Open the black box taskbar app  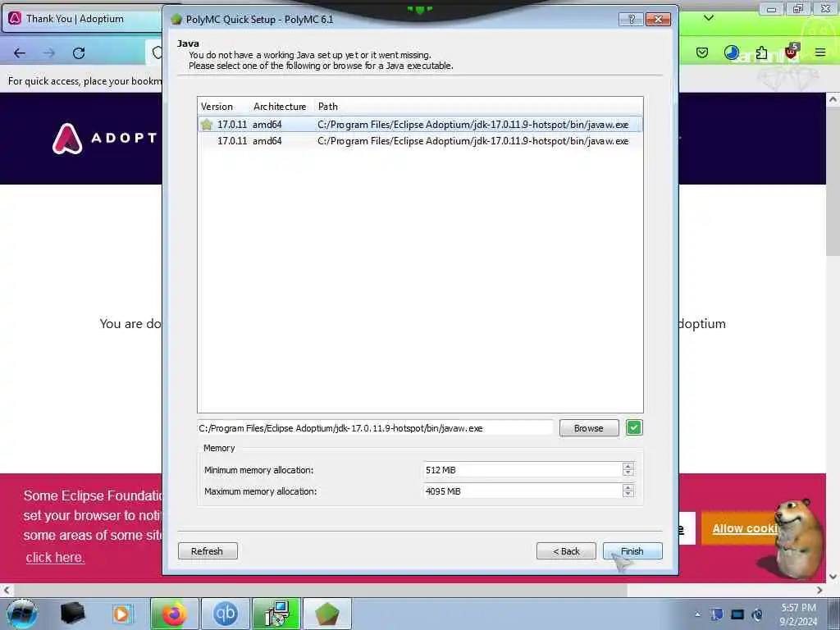[72, 614]
